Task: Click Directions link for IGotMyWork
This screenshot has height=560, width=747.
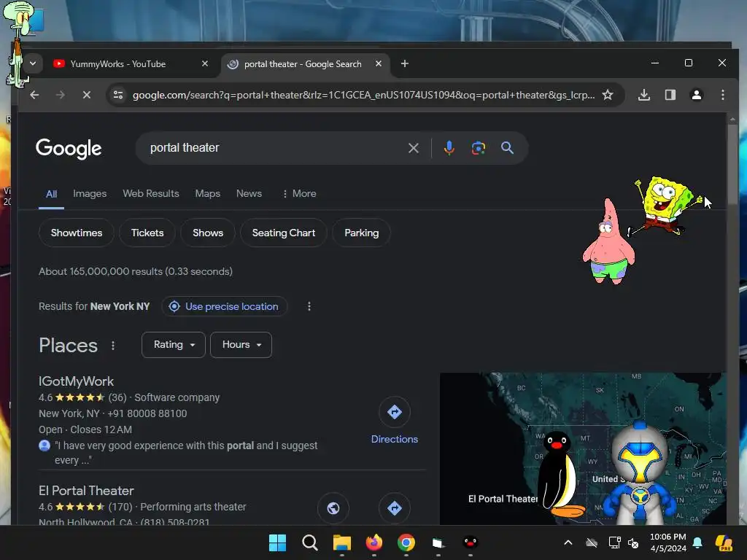Action: point(395,439)
